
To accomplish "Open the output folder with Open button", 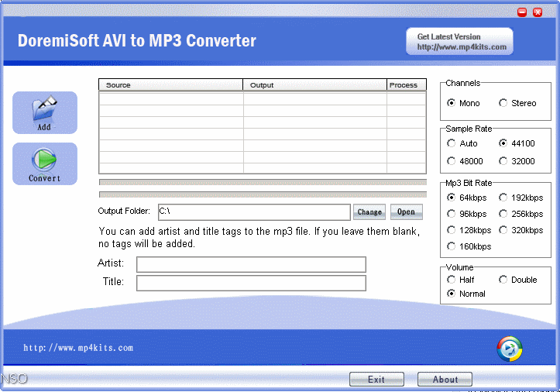I will point(406,211).
